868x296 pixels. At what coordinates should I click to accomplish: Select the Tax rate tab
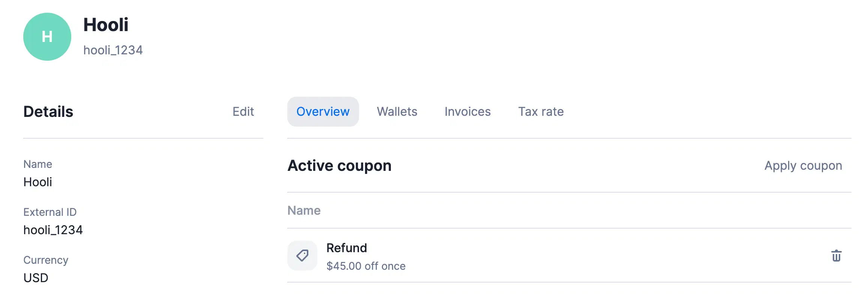click(541, 112)
